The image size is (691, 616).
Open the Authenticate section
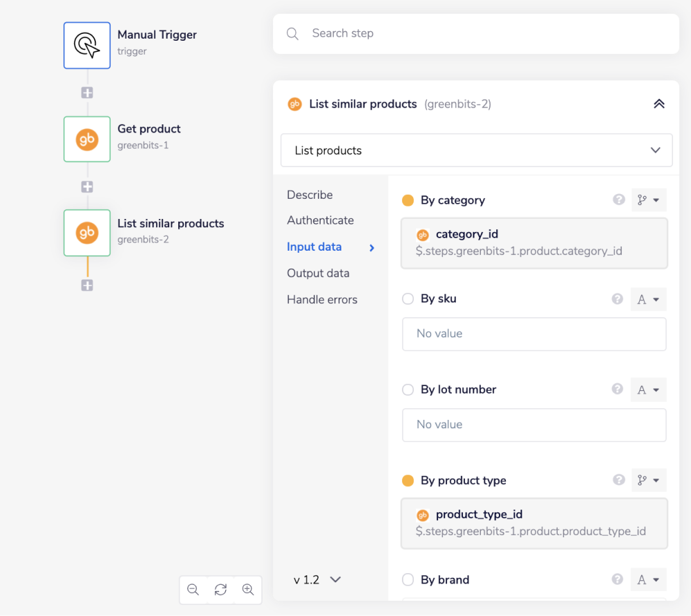[320, 220]
